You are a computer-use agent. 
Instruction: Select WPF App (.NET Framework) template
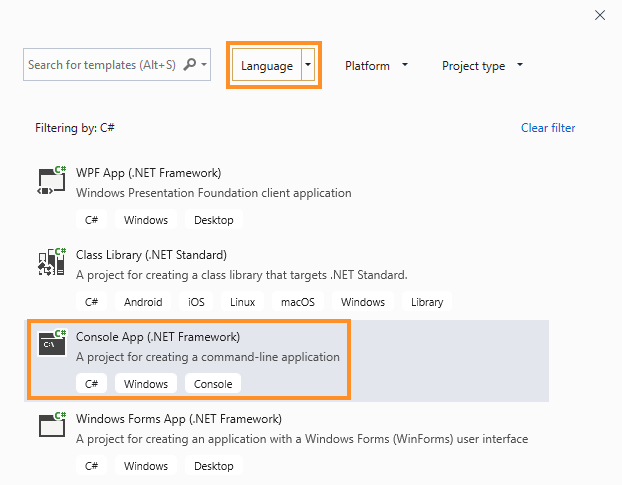pyautogui.click(x=286, y=197)
